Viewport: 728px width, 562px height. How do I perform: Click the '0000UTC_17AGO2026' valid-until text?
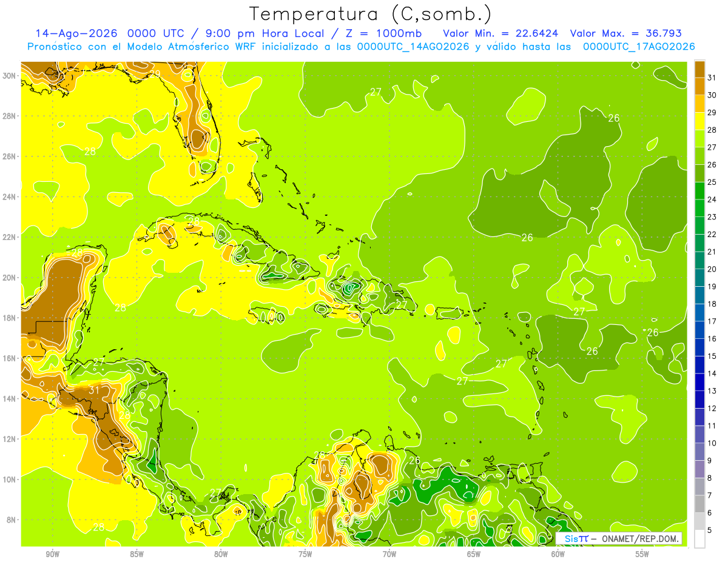click(x=639, y=47)
